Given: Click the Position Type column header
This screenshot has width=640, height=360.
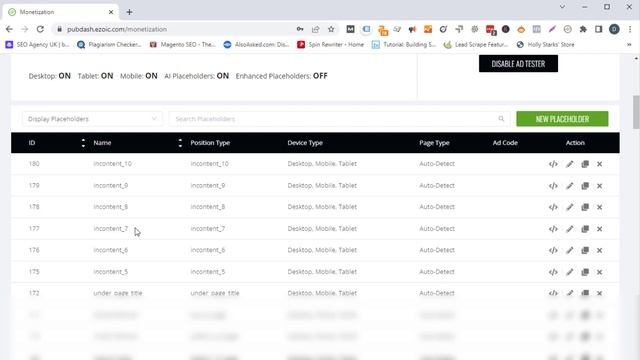Looking at the screenshot, I should point(210,143).
